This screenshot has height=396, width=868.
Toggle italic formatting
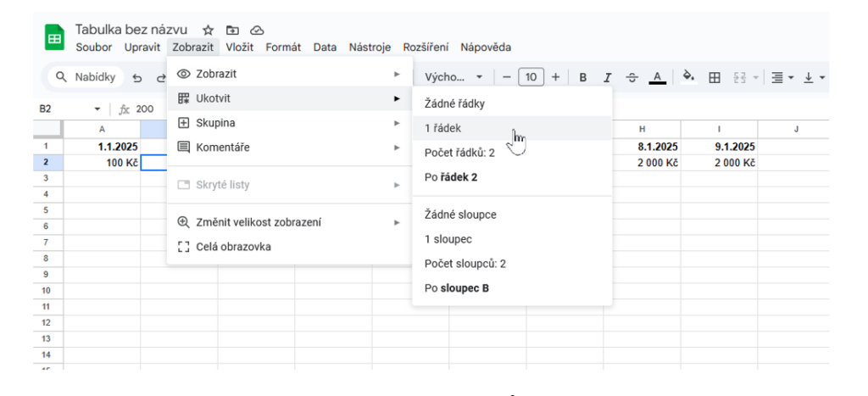[x=608, y=77]
